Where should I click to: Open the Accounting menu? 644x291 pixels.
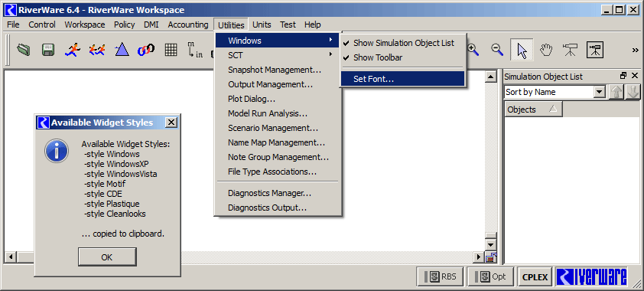click(x=188, y=25)
